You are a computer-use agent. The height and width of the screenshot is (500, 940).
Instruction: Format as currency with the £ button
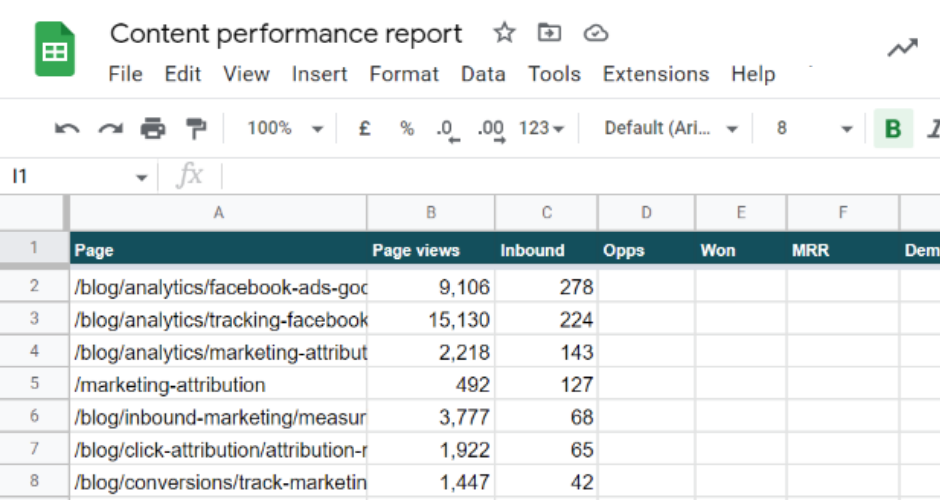(x=364, y=128)
